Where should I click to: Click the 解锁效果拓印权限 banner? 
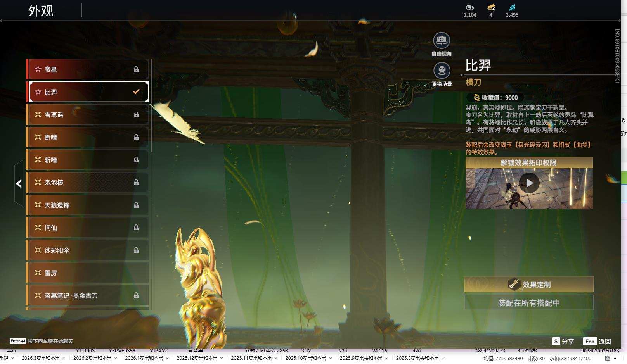[x=529, y=162]
